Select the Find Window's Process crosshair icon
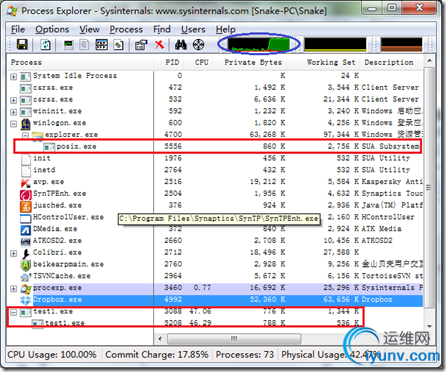This screenshot has width=446, height=372. [199, 44]
